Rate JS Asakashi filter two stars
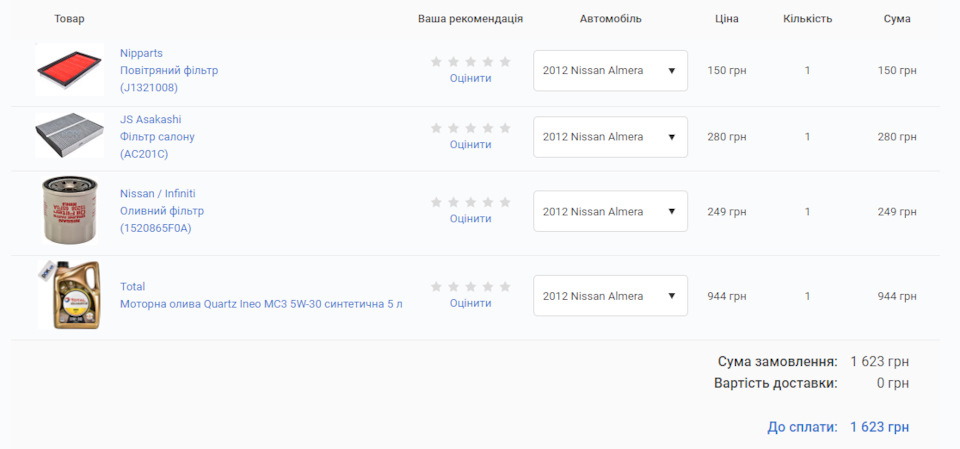This screenshot has width=960, height=449. (453, 128)
